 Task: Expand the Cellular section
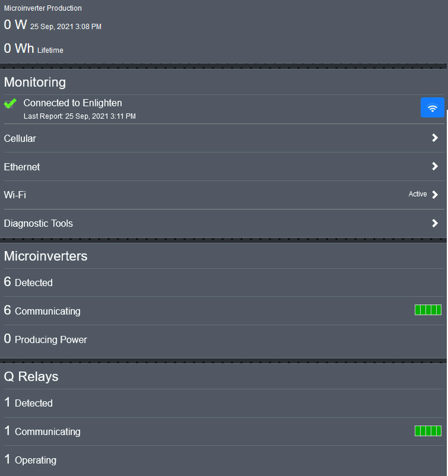point(20,139)
